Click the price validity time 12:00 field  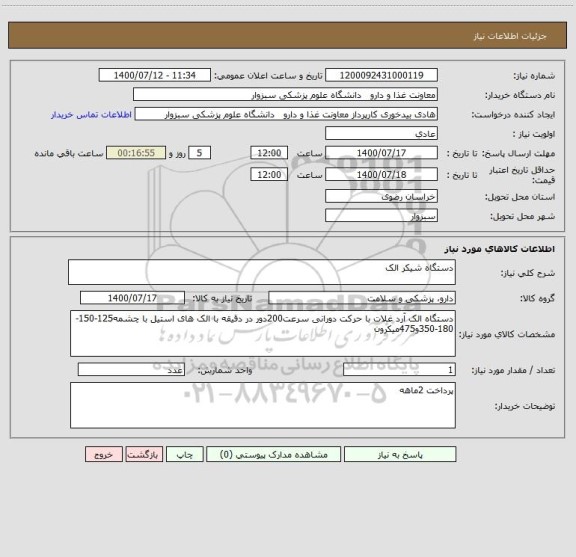click(269, 174)
